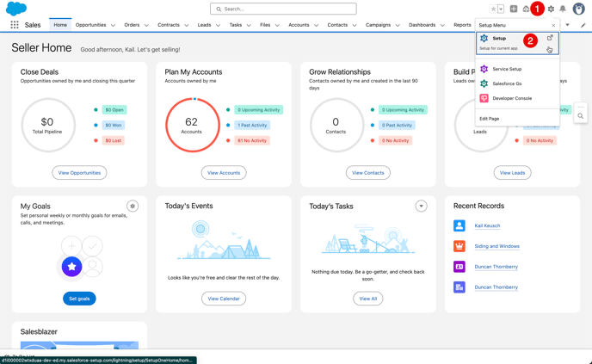
Task: Click the View Opportunities button
Action: [x=79, y=173]
